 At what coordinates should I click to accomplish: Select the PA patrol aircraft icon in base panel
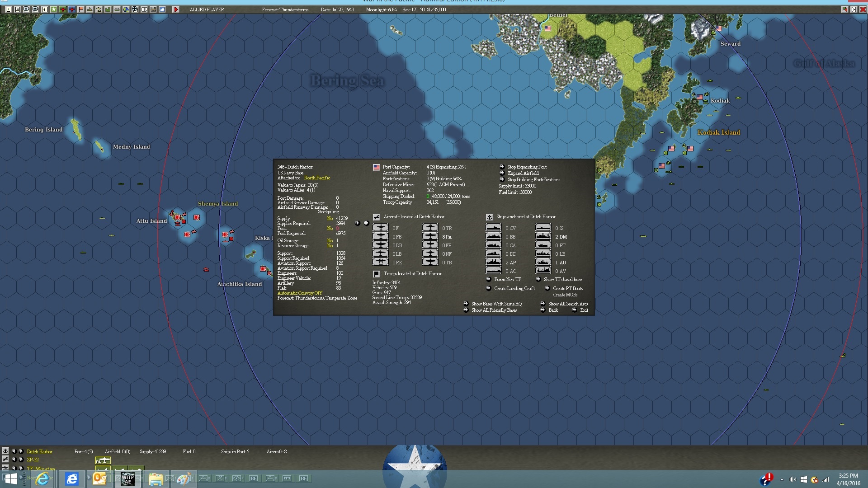pyautogui.click(x=430, y=236)
